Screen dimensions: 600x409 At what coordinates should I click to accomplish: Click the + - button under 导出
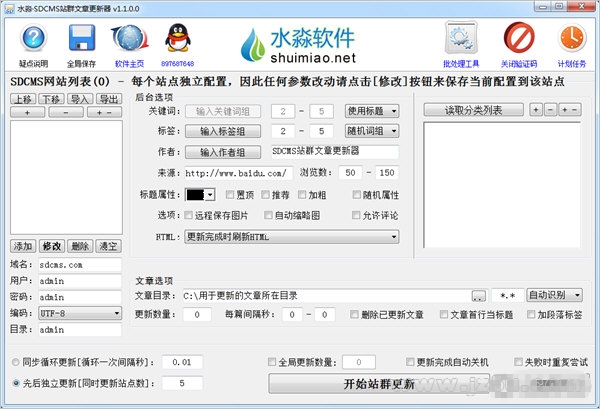point(104,112)
